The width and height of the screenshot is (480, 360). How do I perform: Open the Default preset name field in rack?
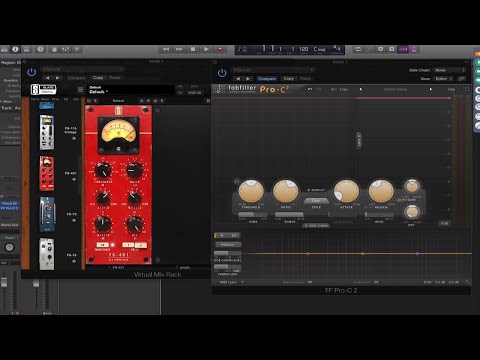[131, 89]
